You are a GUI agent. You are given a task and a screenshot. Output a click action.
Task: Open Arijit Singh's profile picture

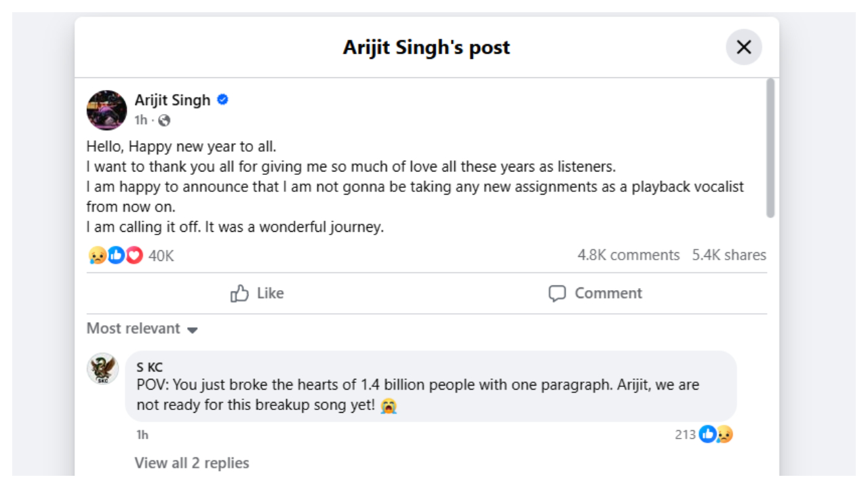[106, 110]
